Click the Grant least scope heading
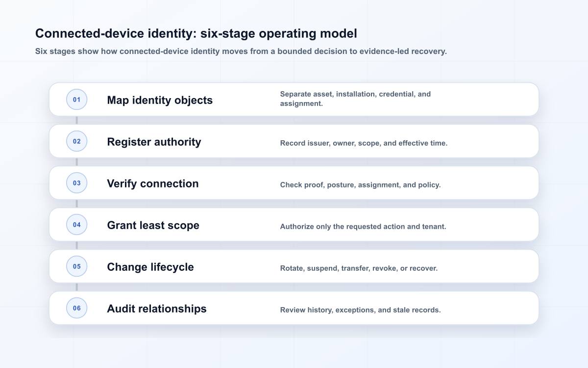The image size is (588, 368). pos(153,225)
